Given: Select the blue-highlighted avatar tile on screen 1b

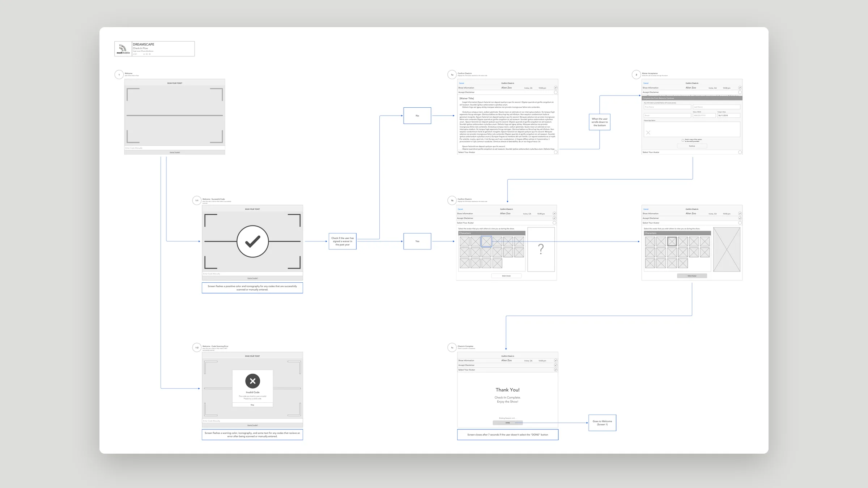Looking at the screenshot, I should click(486, 241).
